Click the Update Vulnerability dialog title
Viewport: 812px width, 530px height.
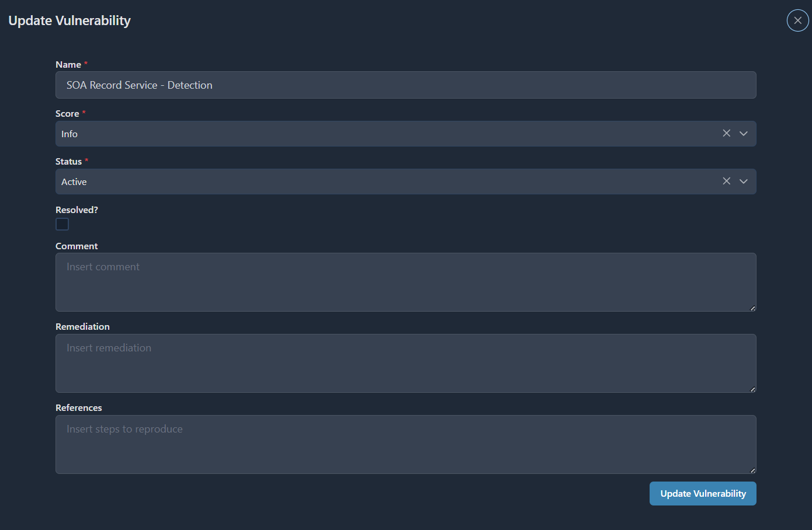(x=69, y=20)
